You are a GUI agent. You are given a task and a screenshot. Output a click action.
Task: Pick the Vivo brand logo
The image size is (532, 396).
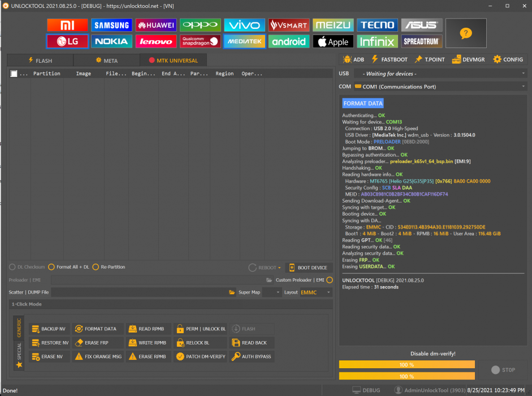[244, 25]
